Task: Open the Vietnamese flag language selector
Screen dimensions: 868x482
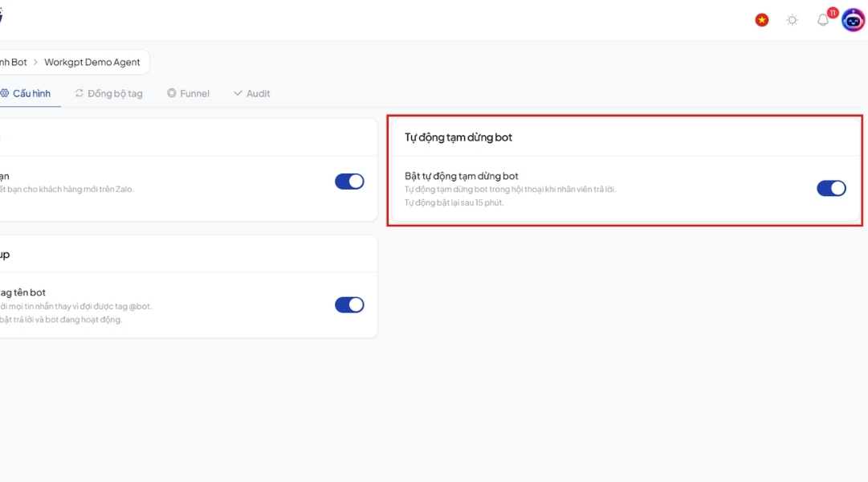Action: 762,20
